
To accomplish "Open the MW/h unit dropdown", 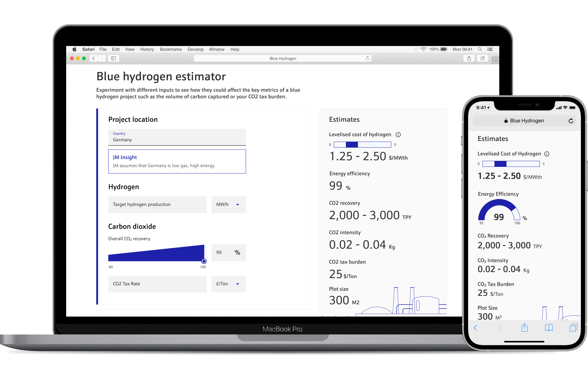I will pyautogui.click(x=229, y=205).
